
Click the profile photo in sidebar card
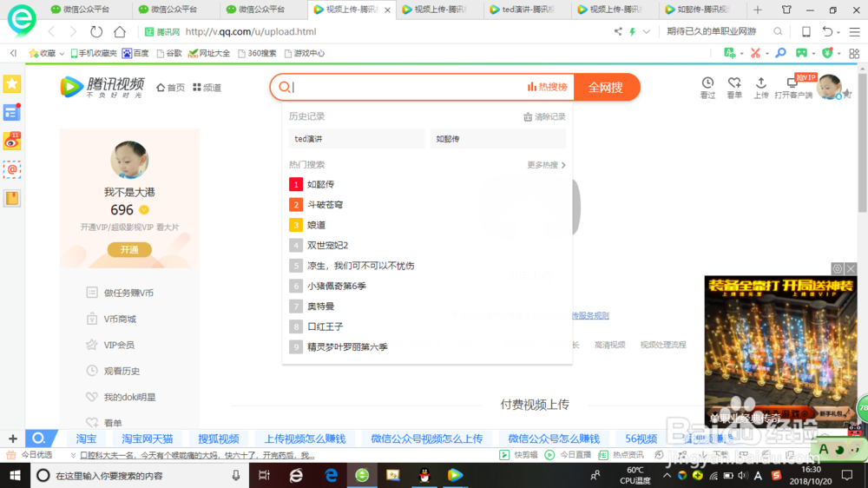click(129, 160)
